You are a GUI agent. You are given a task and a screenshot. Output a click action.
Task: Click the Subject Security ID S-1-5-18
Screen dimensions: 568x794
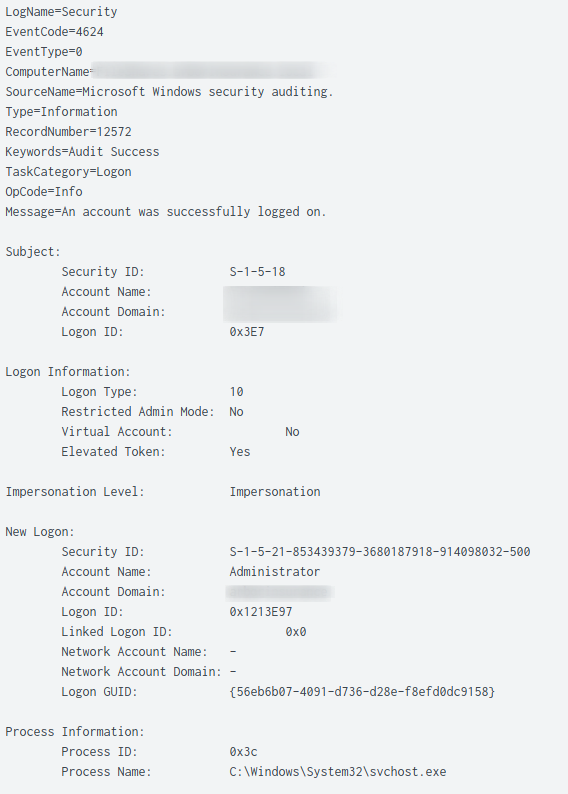(x=257, y=272)
